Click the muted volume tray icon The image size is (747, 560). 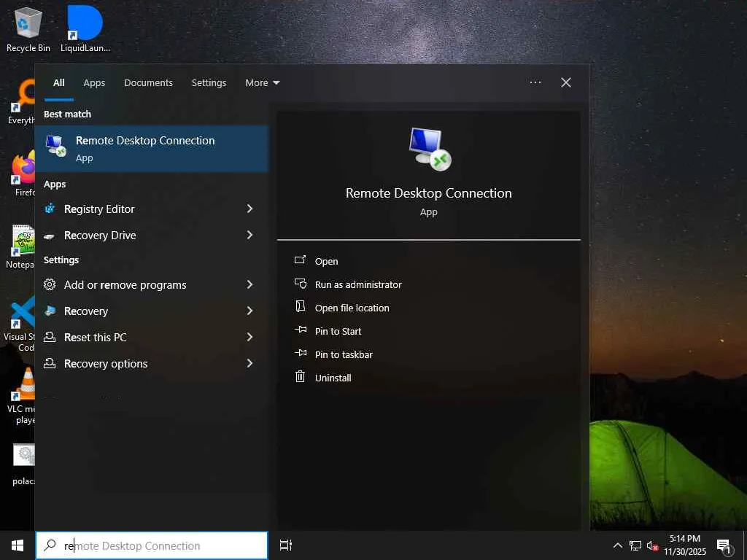tap(652, 545)
